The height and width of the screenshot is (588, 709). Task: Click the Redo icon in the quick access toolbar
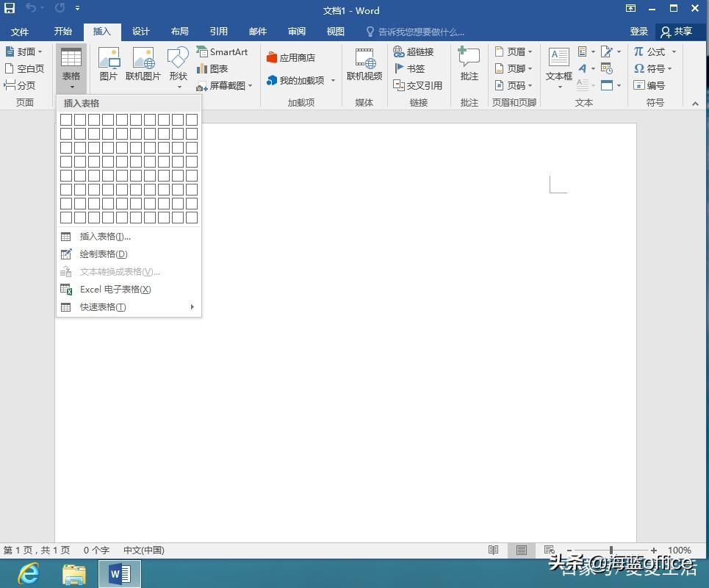pos(60,7)
